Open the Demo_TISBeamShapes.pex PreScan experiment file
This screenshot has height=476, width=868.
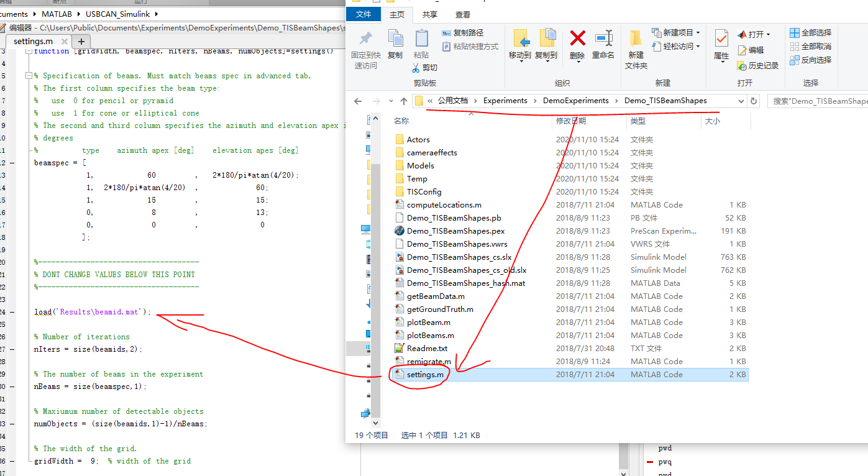pyautogui.click(x=455, y=231)
